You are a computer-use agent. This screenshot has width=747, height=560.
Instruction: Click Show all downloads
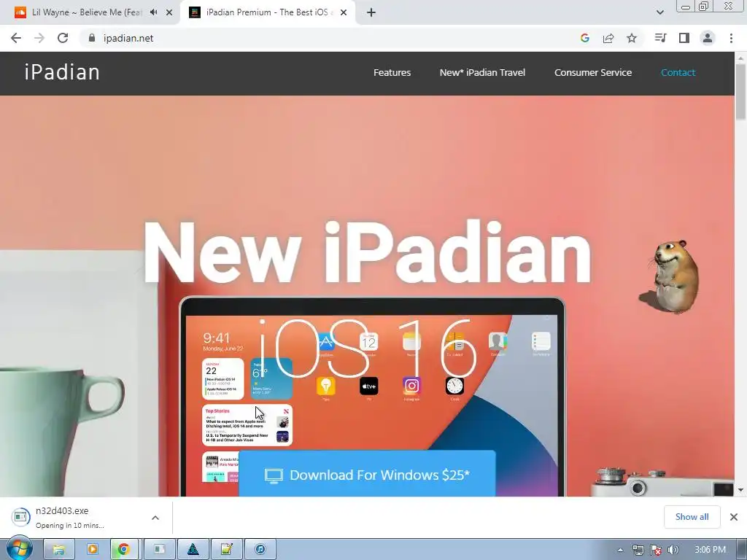pos(692,517)
